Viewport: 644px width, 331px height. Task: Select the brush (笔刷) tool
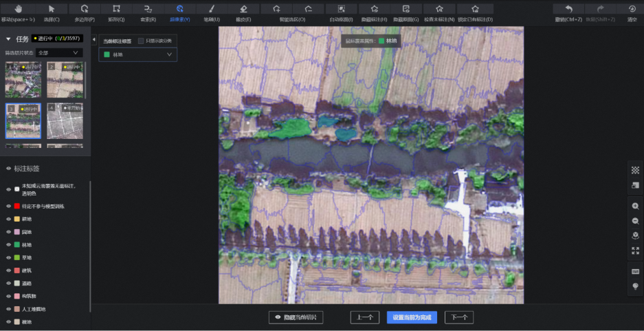(x=211, y=10)
